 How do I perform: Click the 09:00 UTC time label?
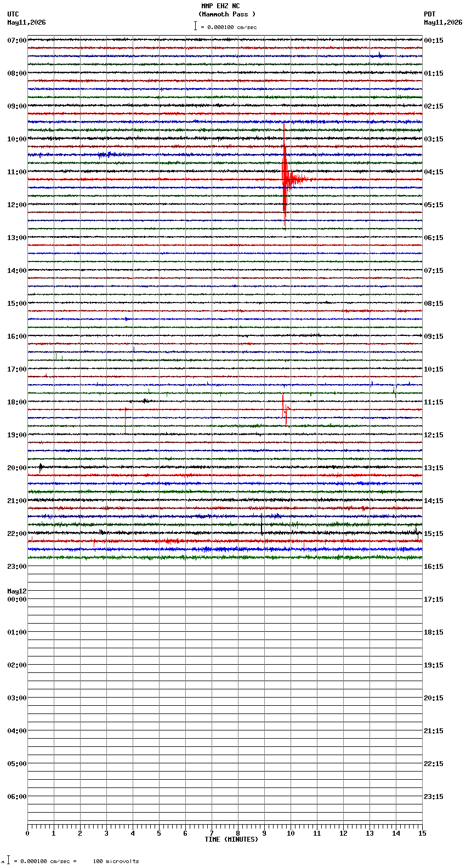[17, 106]
